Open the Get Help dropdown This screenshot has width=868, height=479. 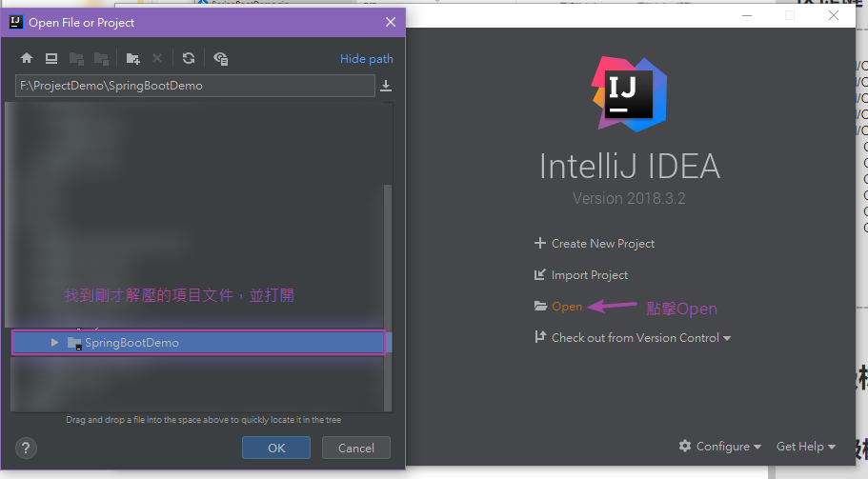806,447
